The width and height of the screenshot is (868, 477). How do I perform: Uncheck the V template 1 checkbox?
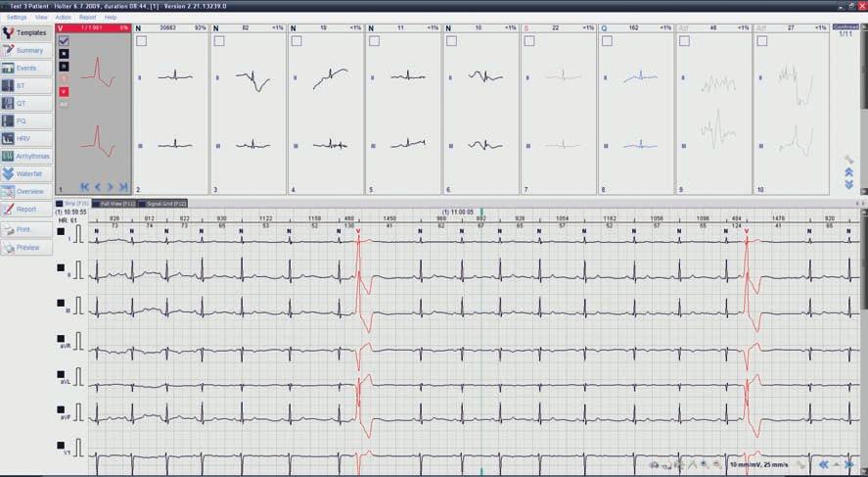click(x=64, y=41)
